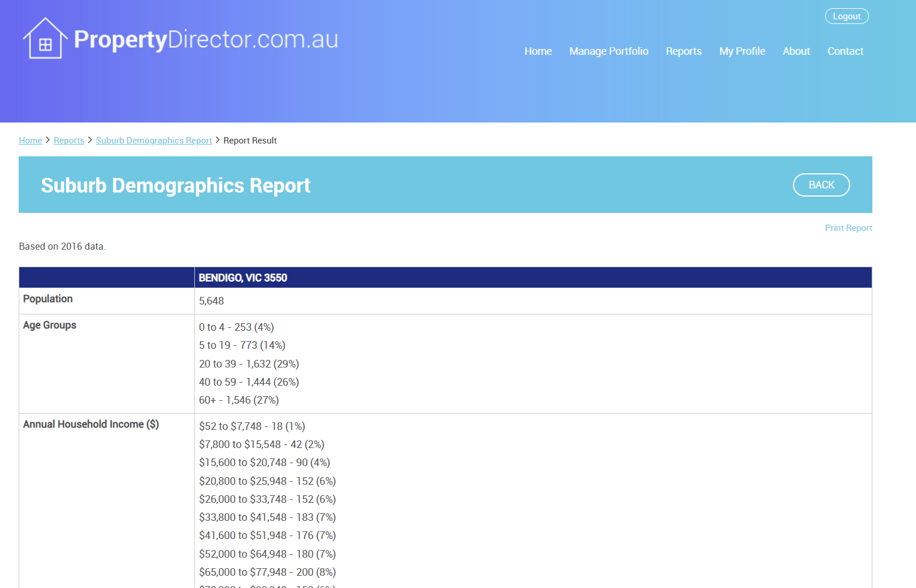
Task: Follow the Reports breadcrumb link
Action: click(69, 141)
